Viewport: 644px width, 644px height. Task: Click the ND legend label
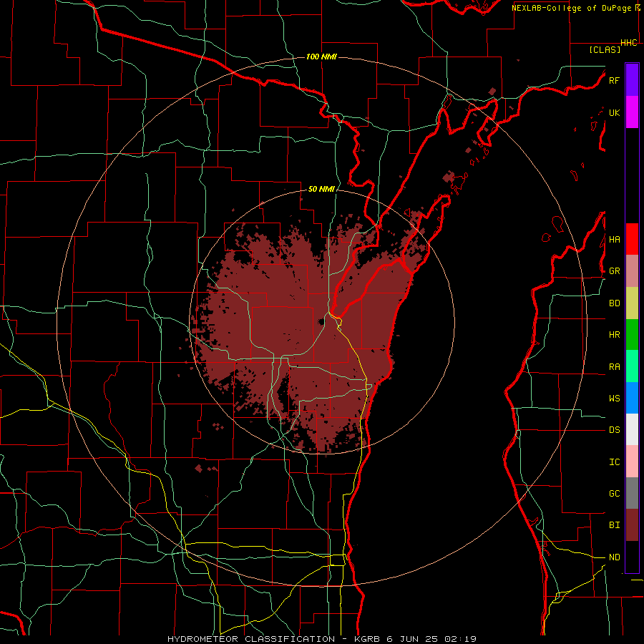pos(614,557)
